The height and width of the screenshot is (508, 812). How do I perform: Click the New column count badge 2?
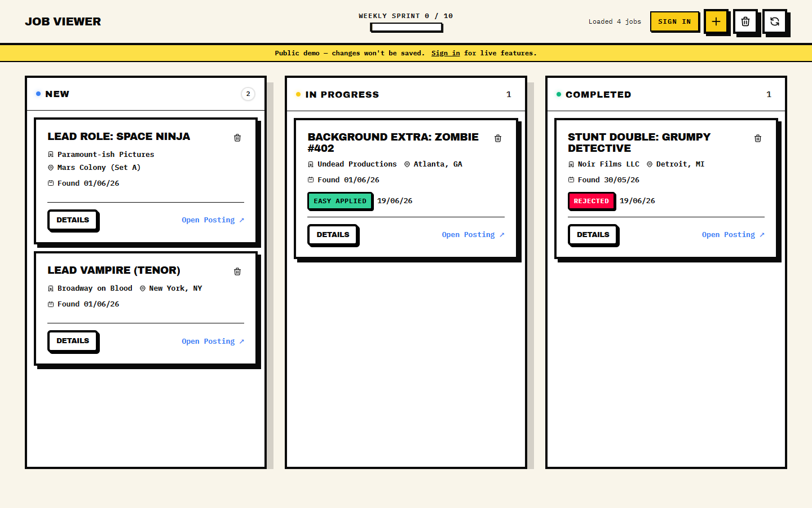[248, 94]
